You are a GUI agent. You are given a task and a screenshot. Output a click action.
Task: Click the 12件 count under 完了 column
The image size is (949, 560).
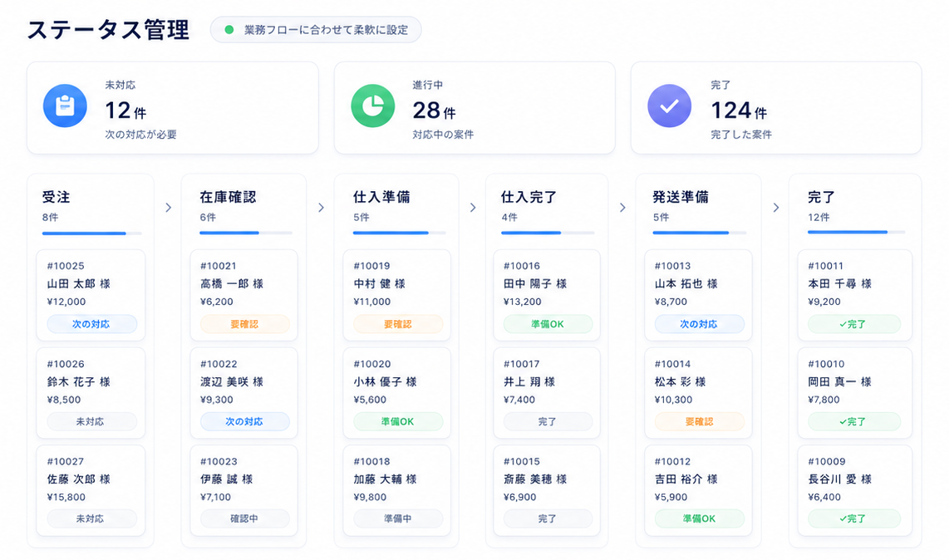(819, 218)
